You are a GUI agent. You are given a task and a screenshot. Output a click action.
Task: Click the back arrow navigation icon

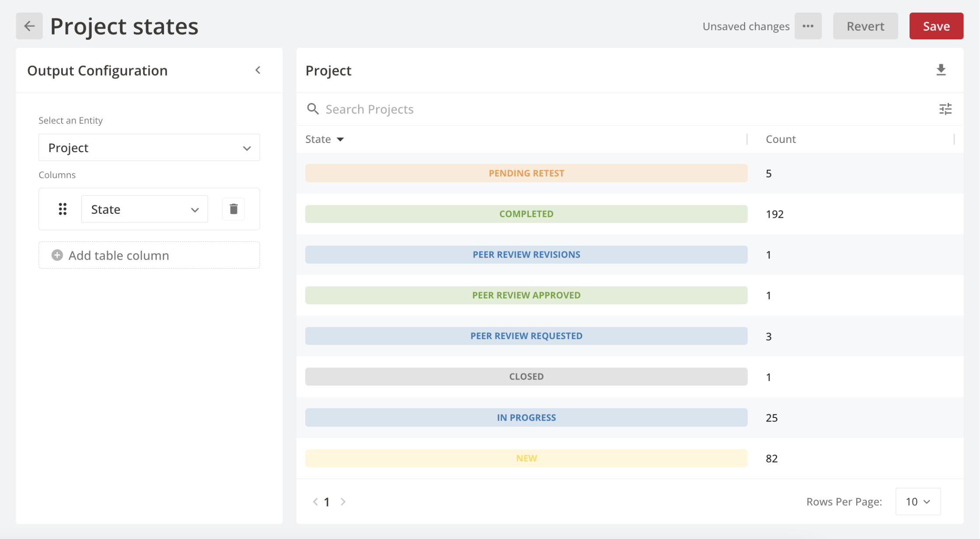pos(30,27)
